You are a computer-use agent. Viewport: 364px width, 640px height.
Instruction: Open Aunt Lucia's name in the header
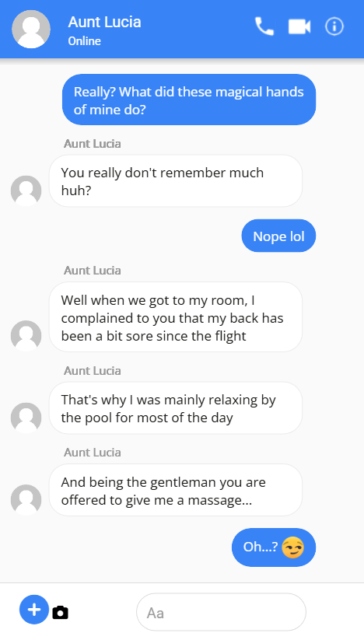104,22
